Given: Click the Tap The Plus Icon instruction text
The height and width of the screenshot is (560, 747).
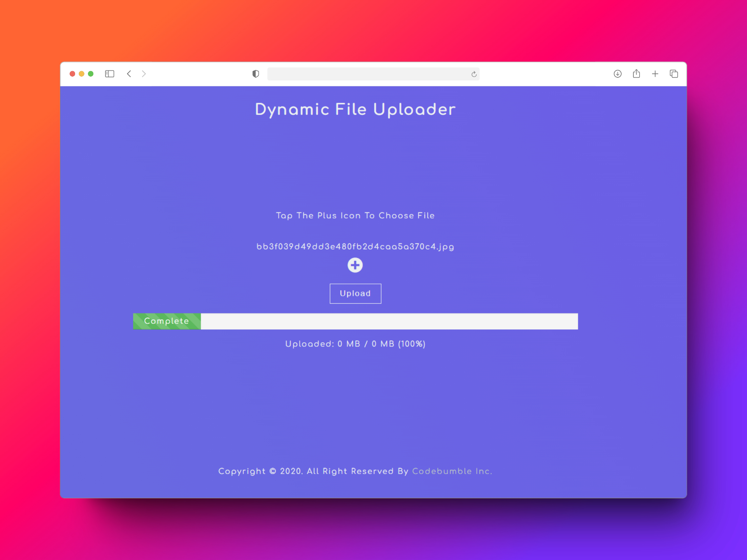Looking at the screenshot, I should (355, 216).
